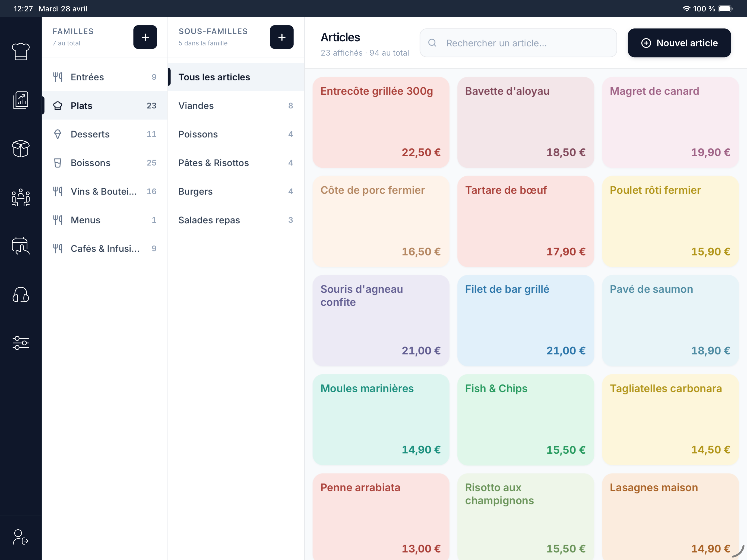Viewport: 747px width, 560px height.
Task: Click the user logout icon
Action: (x=21, y=537)
